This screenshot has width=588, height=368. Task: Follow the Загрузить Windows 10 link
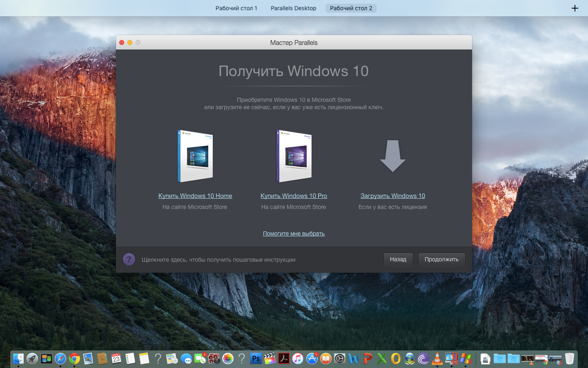click(392, 196)
